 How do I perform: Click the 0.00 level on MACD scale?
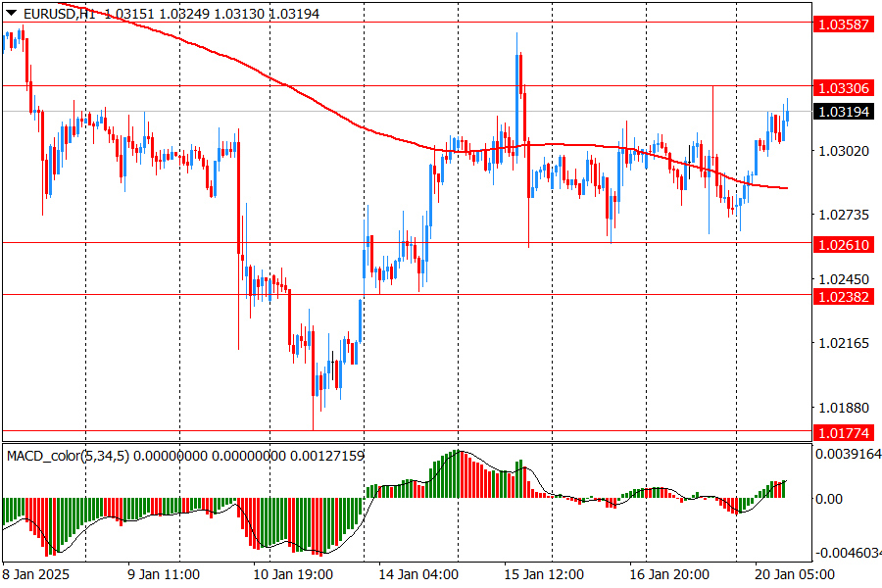coord(829,499)
